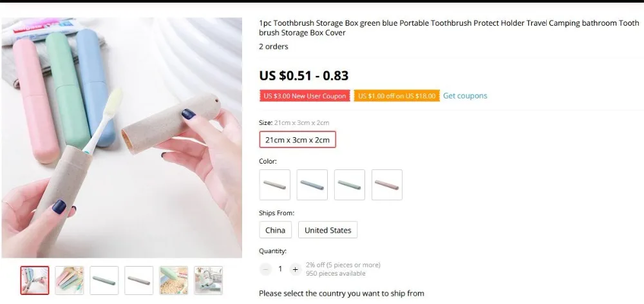Select the 21cm x 3cm x 2cm size
This screenshot has height=304, width=644.
298,140
